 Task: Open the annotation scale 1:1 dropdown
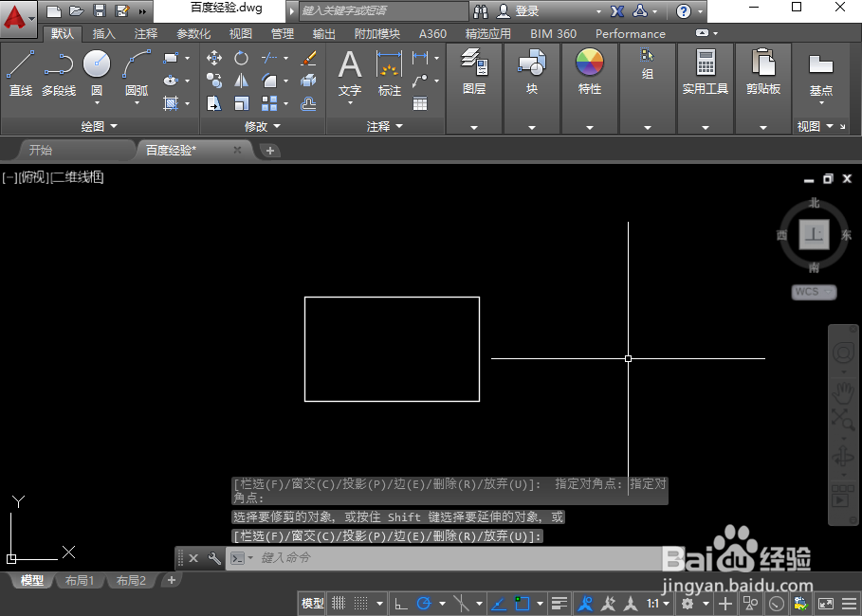point(658,604)
